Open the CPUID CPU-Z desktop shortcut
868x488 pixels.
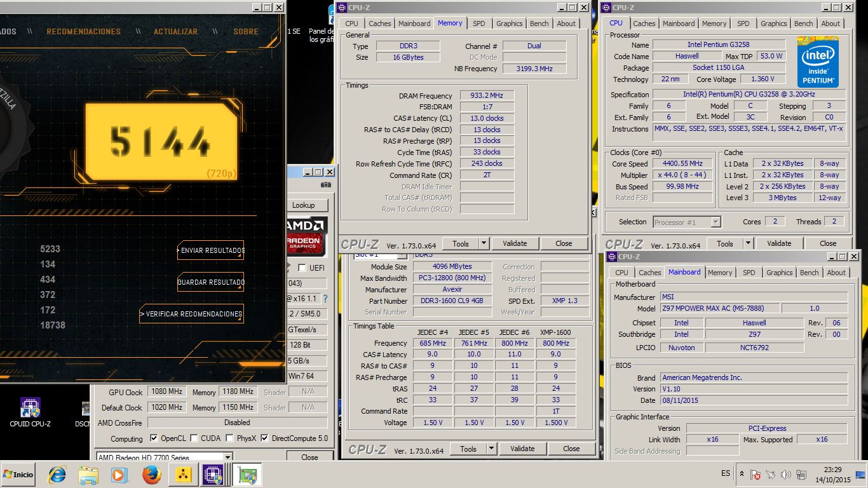pos(30,412)
